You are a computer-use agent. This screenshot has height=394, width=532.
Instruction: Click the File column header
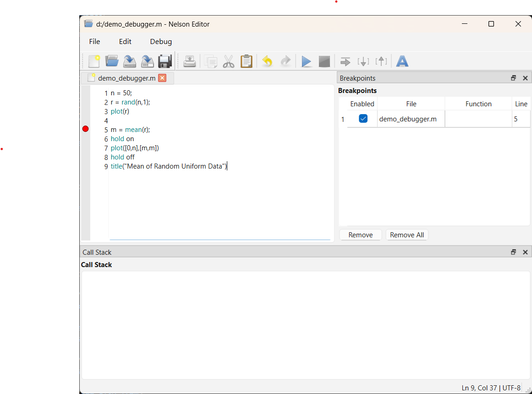tap(411, 104)
